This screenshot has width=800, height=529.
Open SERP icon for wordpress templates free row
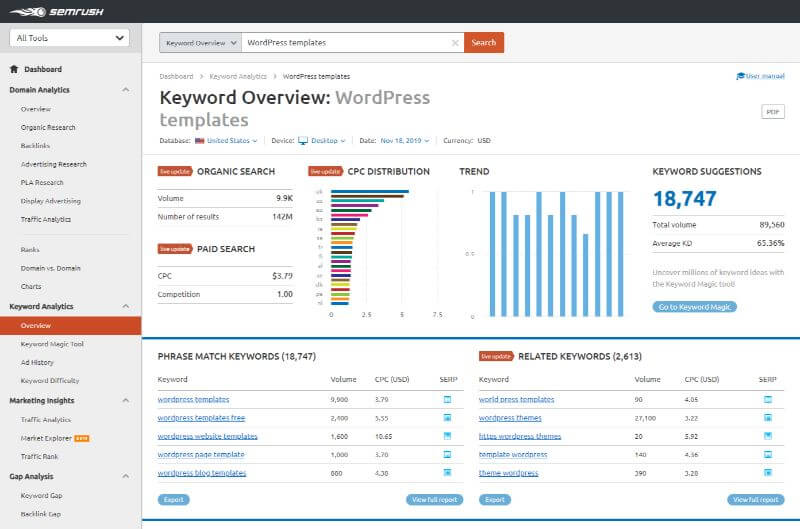click(x=447, y=418)
